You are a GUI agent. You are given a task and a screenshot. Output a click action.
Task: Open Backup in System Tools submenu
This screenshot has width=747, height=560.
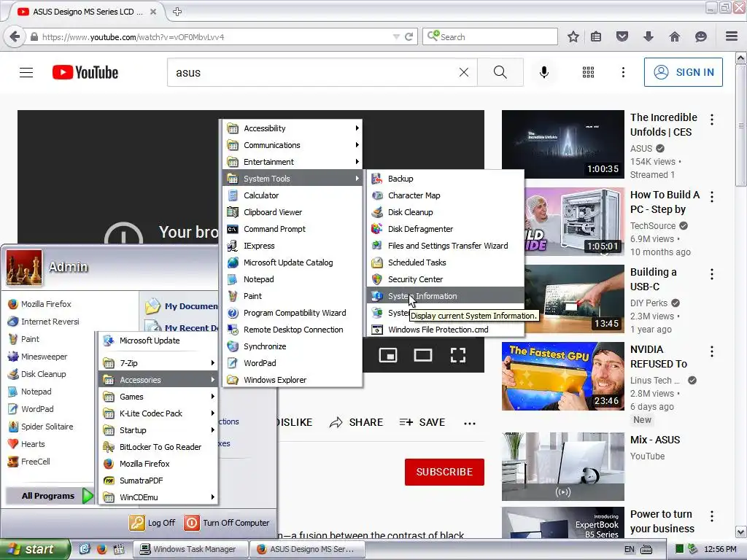445,179
